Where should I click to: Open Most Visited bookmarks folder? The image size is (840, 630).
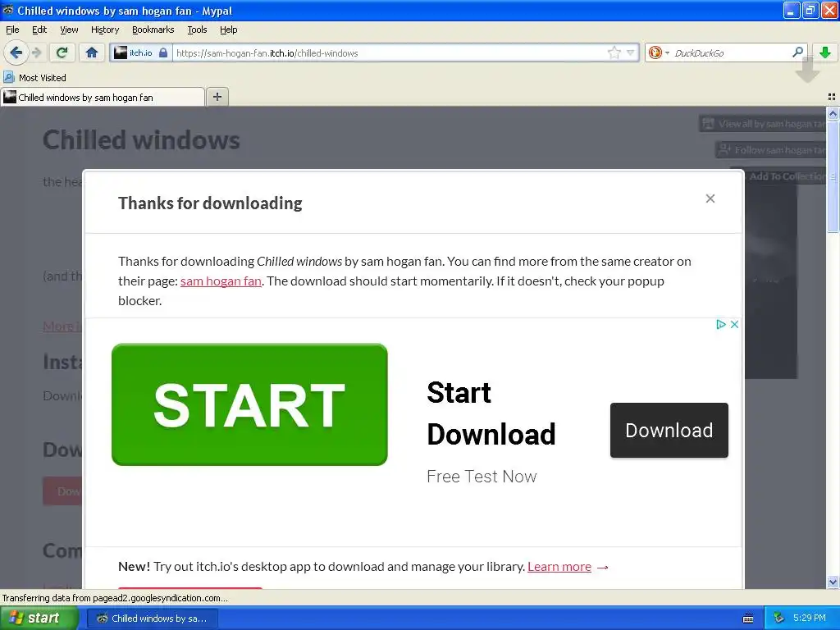35,78
